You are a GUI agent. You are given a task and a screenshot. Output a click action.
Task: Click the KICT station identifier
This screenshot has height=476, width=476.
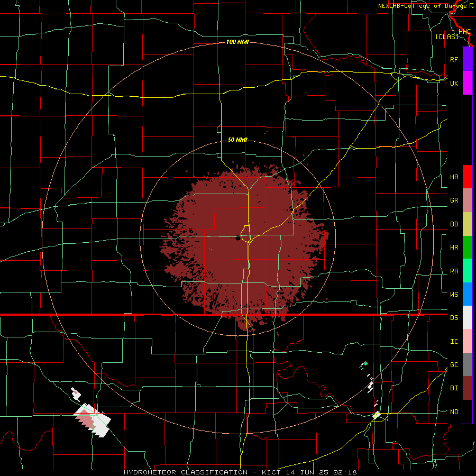click(x=272, y=472)
